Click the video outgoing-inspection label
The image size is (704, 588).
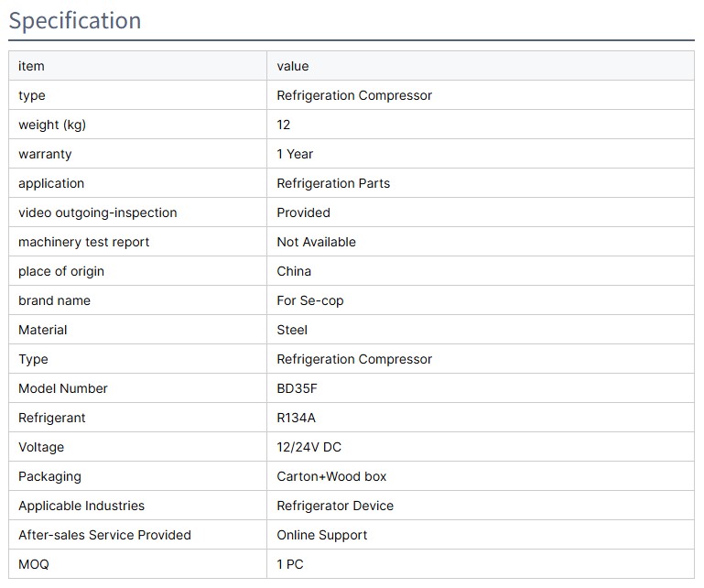tap(98, 212)
